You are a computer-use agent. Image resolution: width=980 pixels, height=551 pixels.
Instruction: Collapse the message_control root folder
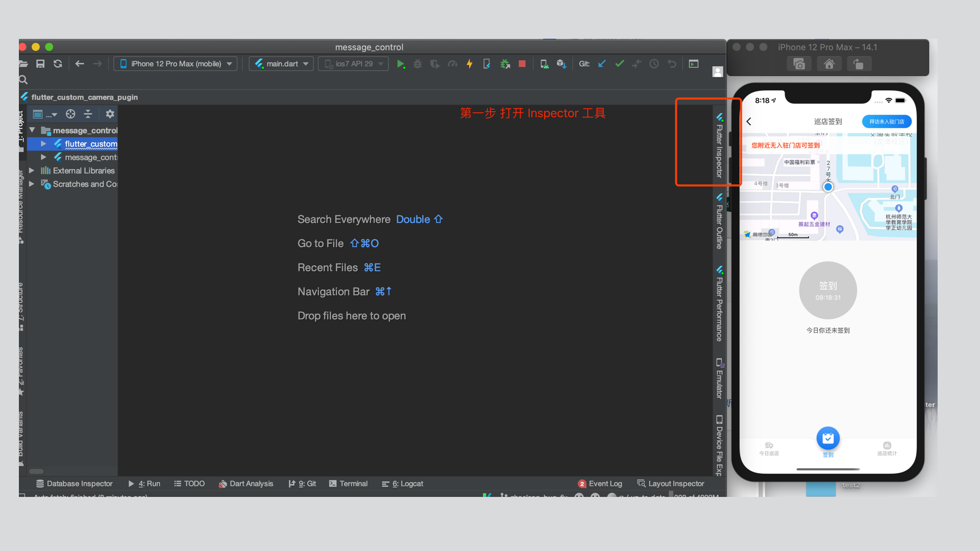pyautogui.click(x=32, y=130)
